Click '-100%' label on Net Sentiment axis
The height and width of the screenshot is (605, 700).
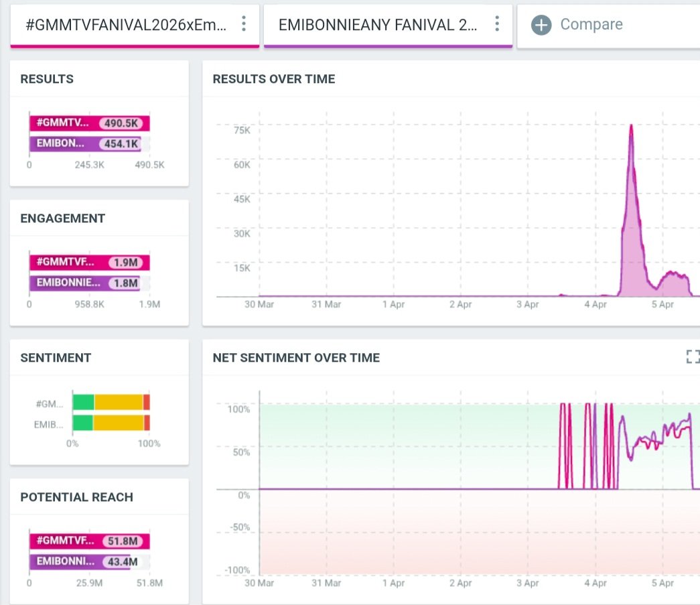pos(237,570)
